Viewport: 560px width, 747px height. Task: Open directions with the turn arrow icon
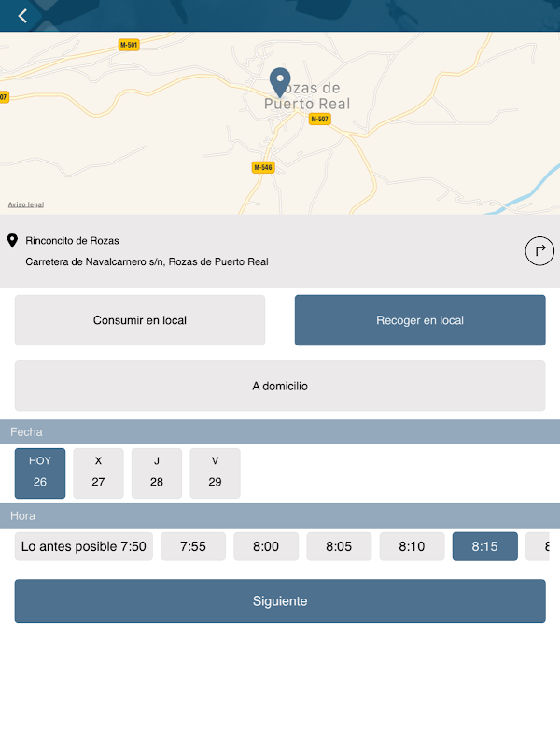tap(539, 251)
